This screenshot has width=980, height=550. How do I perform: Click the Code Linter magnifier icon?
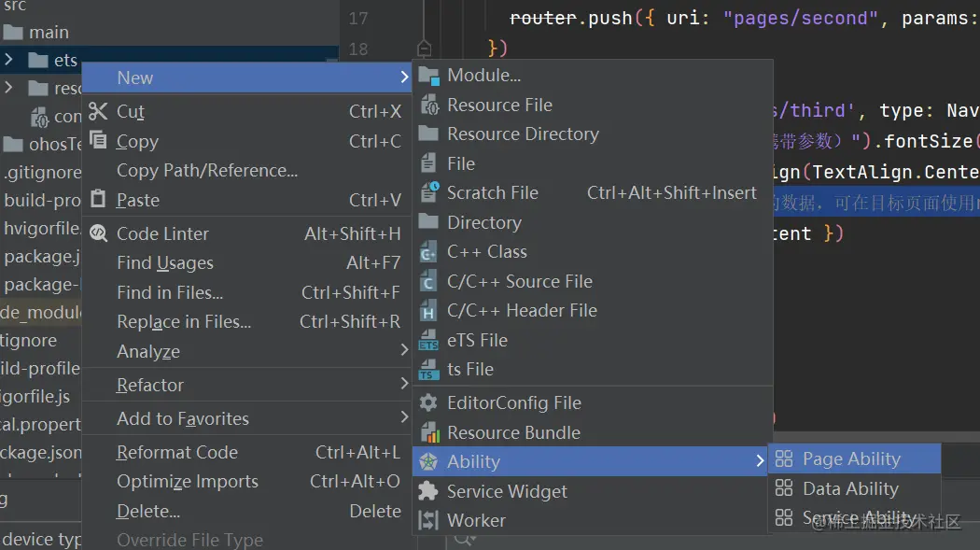[x=98, y=233]
